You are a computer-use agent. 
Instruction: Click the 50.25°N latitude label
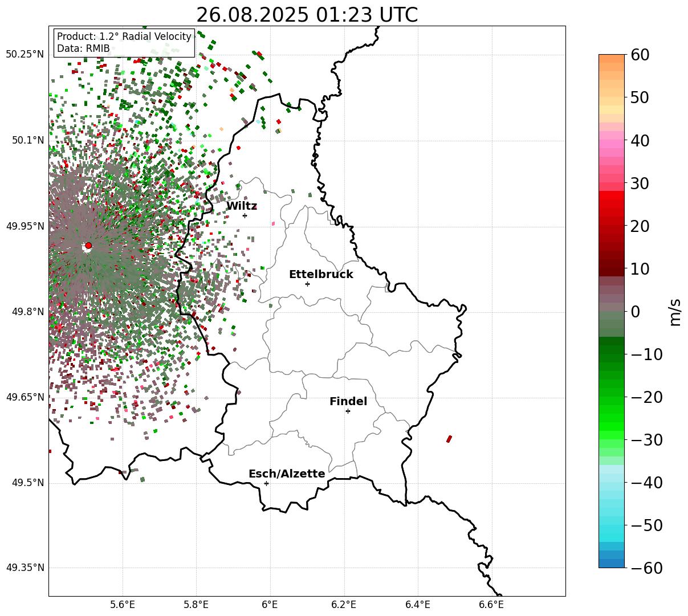tap(25, 55)
